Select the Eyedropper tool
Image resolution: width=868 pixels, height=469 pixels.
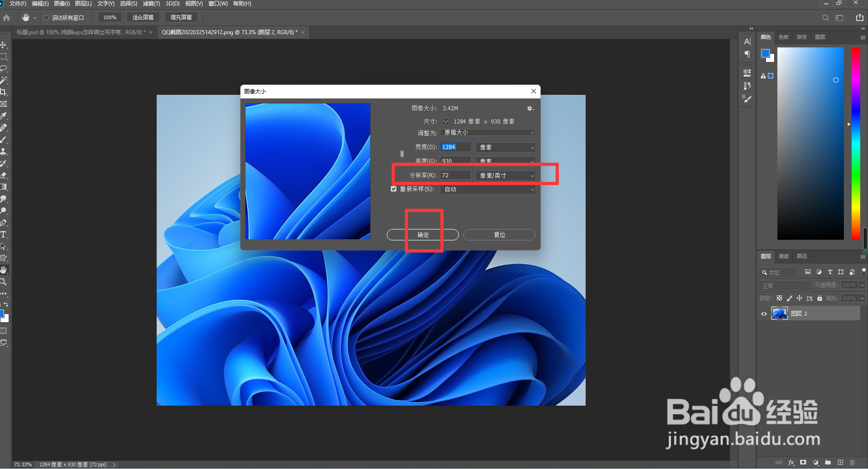tap(4, 116)
